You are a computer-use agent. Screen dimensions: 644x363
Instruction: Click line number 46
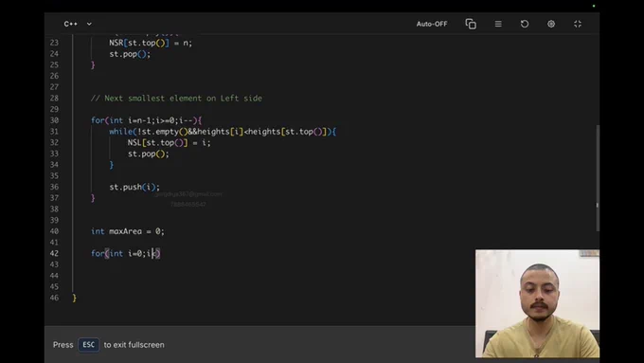54,298
